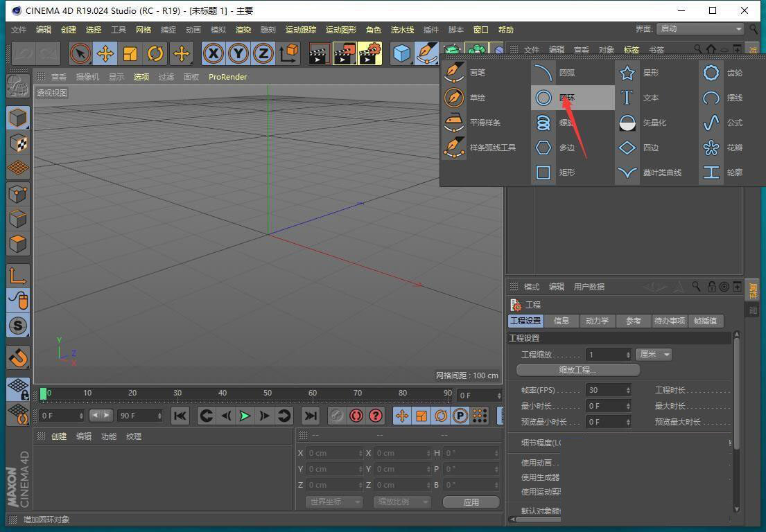Add a 多边 n-side spline
Viewport: 766px width, 532px height.
point(573,148)
